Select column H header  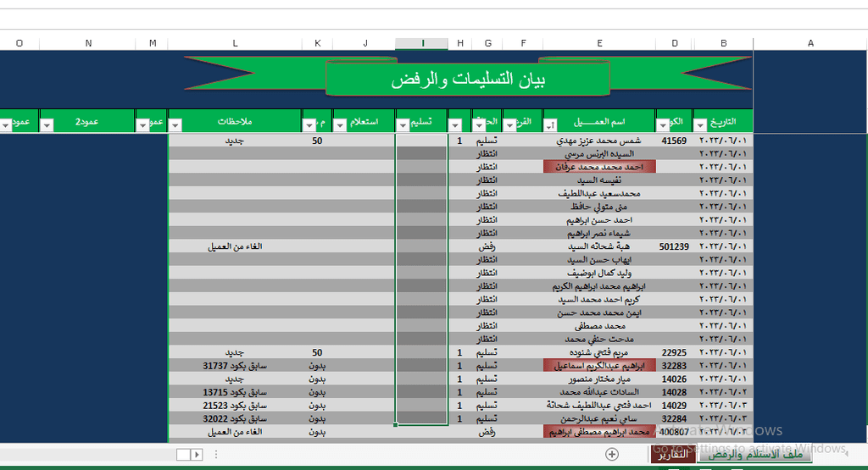pyautogui.click(x=460, y=43)
